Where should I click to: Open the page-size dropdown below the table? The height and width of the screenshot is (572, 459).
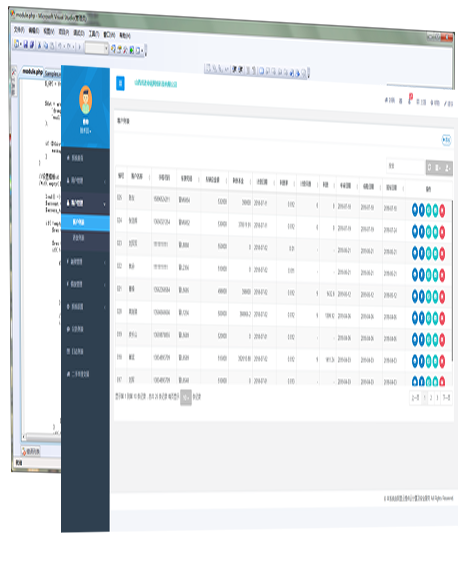tap(186, 397)
